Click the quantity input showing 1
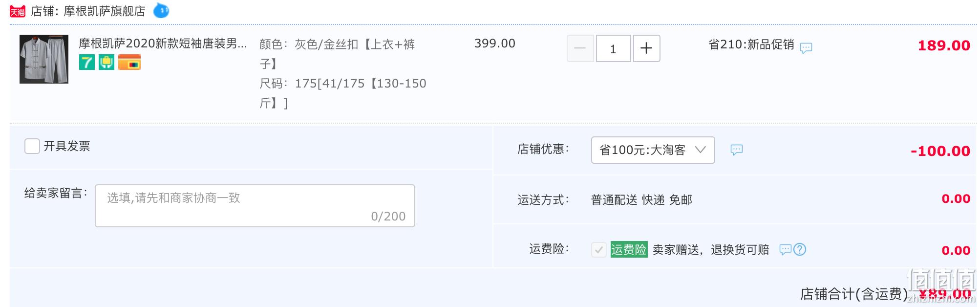This screenshot has height=307, width=980. click(613, 48)
